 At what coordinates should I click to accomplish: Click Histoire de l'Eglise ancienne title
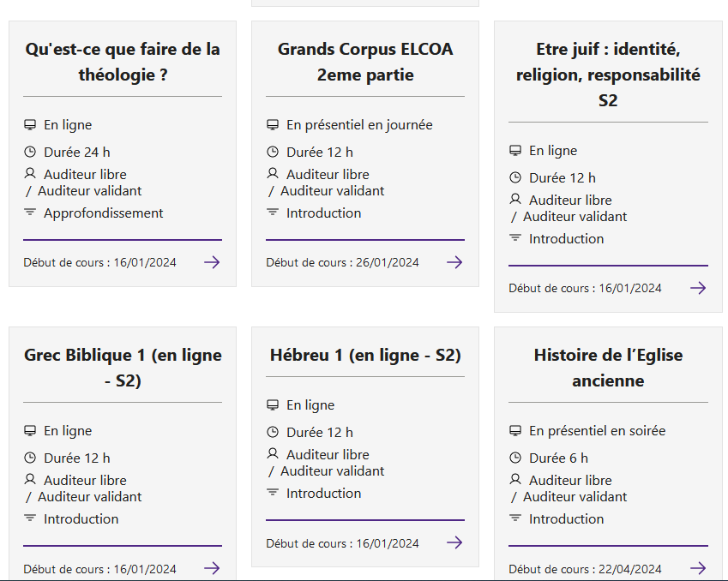pos(608,368)
